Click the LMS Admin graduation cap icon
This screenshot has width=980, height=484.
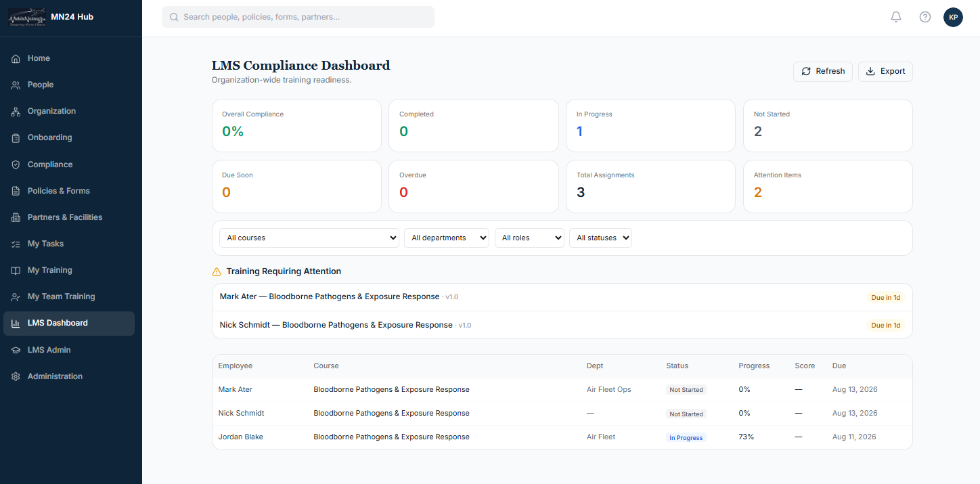pyautogui.click(x=16, y=350)
